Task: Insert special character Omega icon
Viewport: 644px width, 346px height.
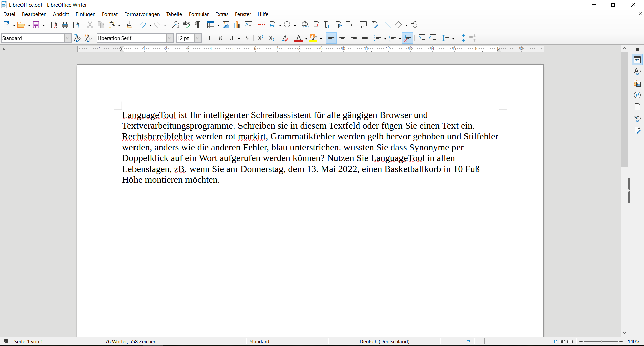Action: [287, 25]
